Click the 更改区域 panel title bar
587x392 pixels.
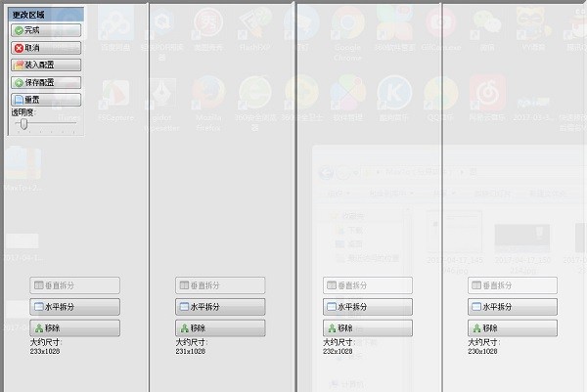coord(46,15)
